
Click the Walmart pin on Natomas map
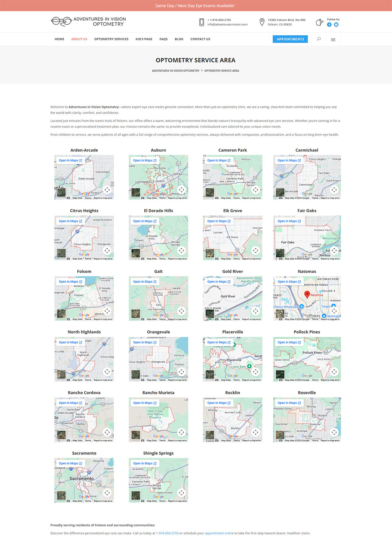(x=324, y=316)
